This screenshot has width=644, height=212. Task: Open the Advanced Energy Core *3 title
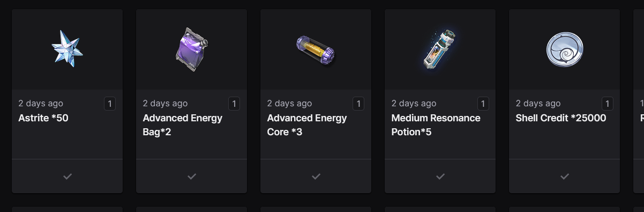pyautogui.click(x=307, y=125)
